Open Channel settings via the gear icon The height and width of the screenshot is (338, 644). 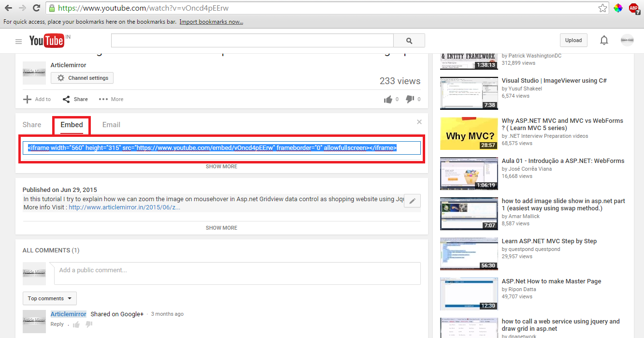click(61, 77)
